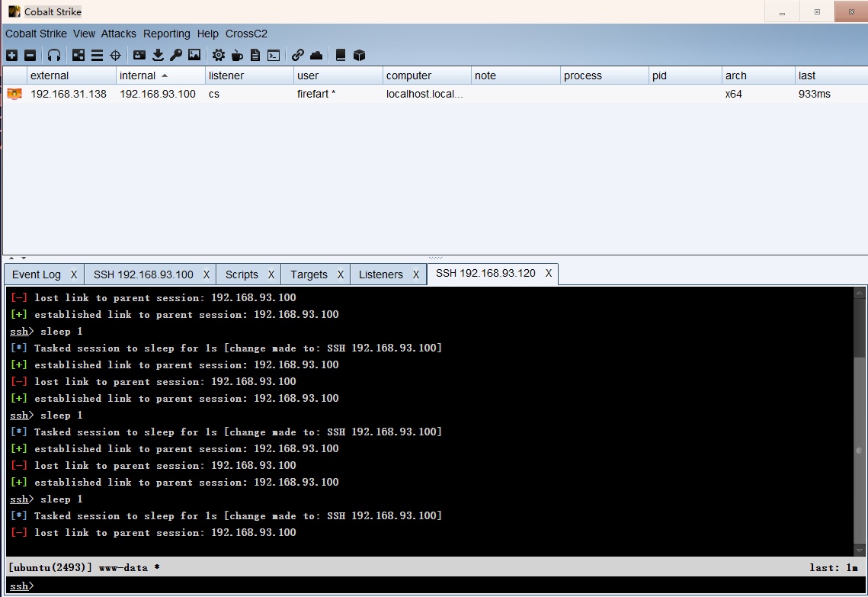
Task: Switch to the session table view
Action: tap(98, 55)
